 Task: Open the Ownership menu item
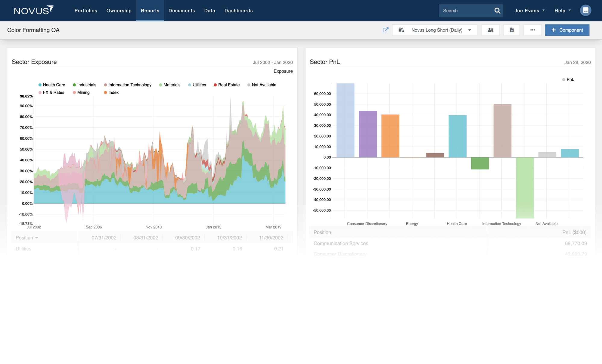point(119,11)
